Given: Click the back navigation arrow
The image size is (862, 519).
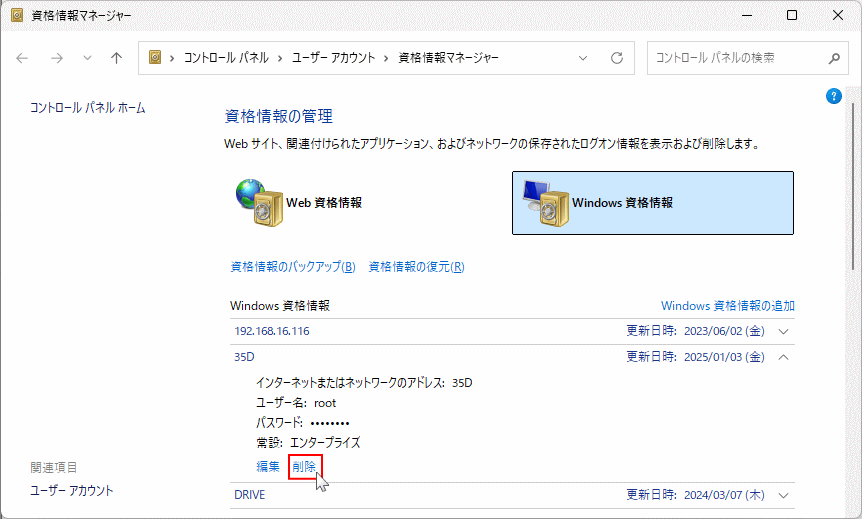Looking at the screenshot, I should 22,58.
